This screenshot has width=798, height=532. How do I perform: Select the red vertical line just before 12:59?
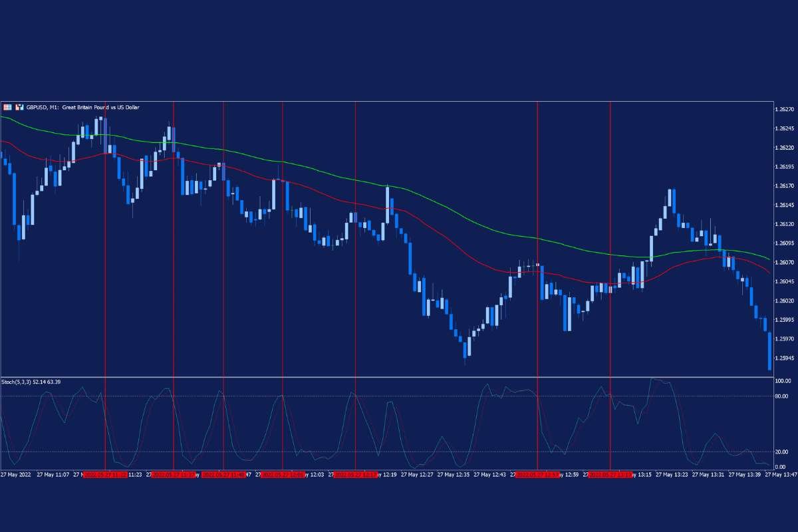537,286
